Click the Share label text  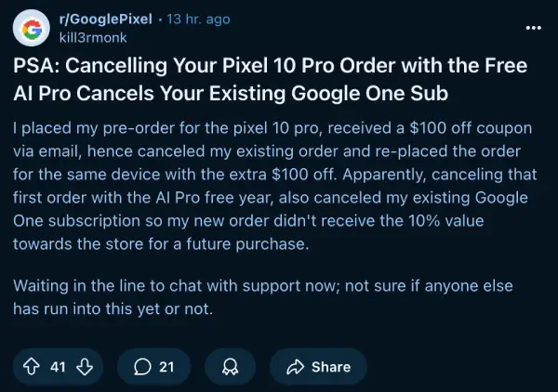(x=331, y=367)
